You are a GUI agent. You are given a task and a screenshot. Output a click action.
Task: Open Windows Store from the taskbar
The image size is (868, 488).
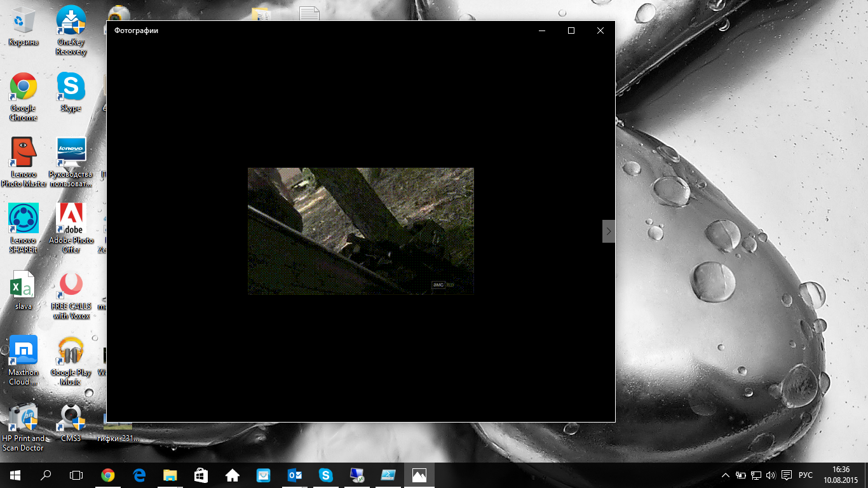click(201, 475)
